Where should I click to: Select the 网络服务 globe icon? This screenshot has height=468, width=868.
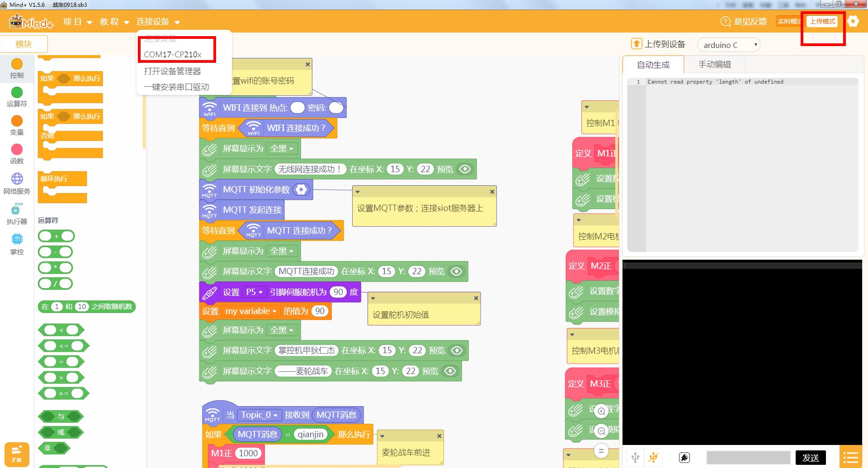tap(17, 179)
